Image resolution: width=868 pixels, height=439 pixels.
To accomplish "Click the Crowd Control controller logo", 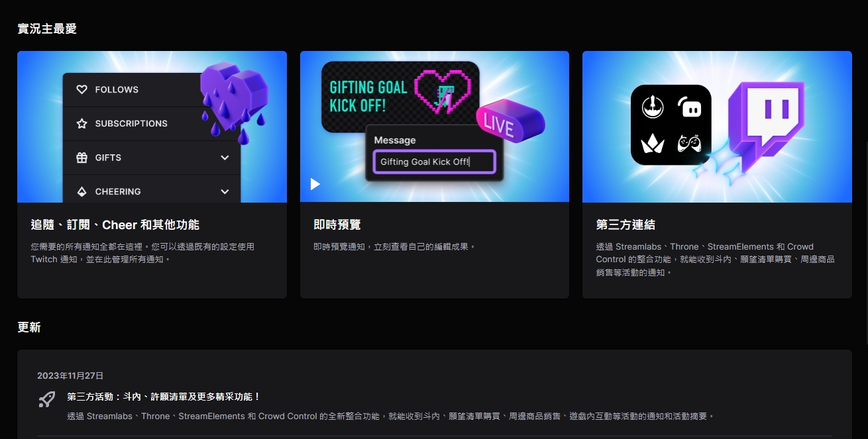I will pos(690,144).
